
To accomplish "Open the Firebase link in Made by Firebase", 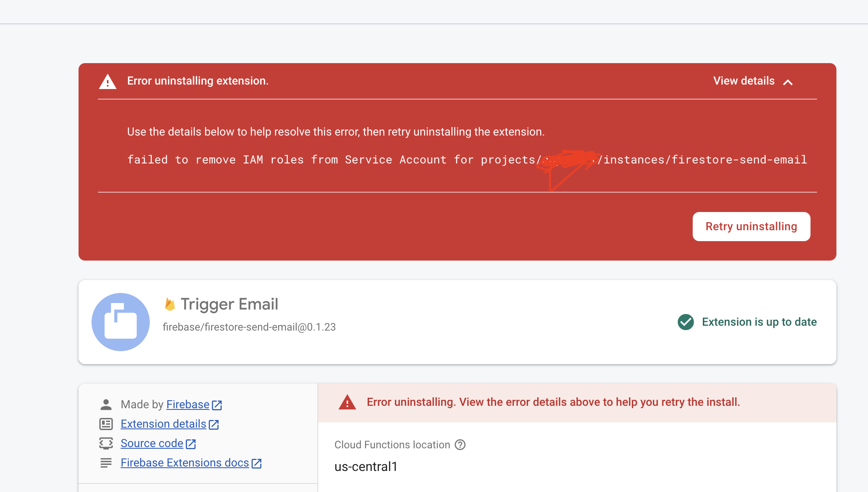I will point(187,404).
